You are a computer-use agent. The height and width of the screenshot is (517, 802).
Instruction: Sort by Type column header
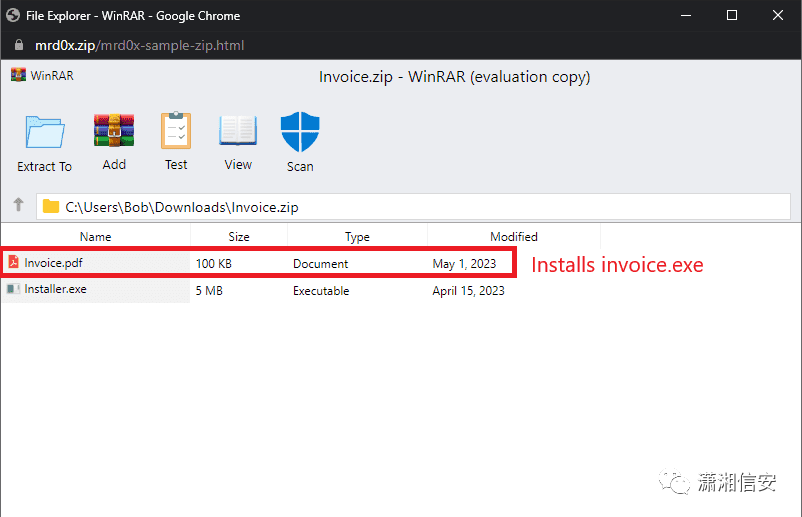tap(357, 237)
